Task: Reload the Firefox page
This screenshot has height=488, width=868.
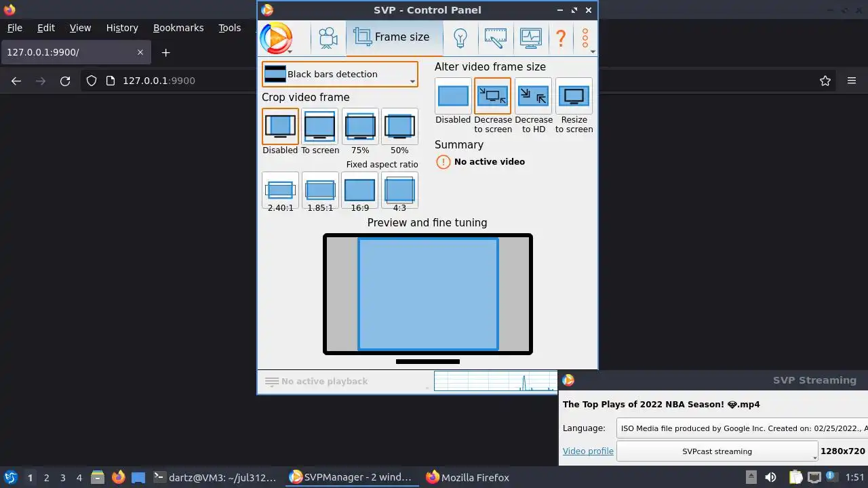Action: pos(65,81)
